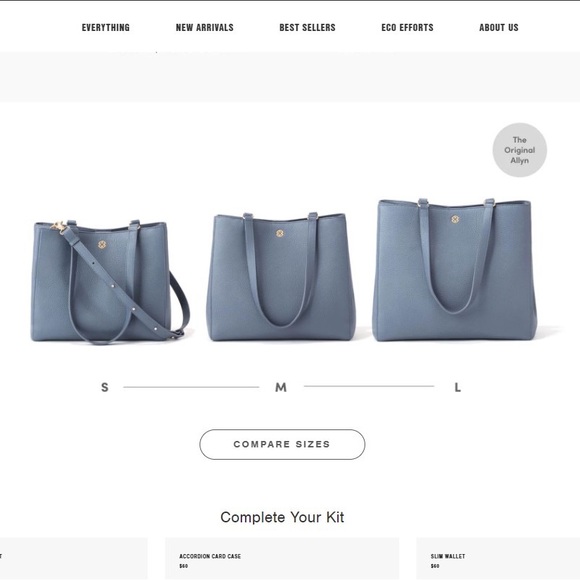
Task: Visit the Eco Efforts section
Action: (407, 28)
